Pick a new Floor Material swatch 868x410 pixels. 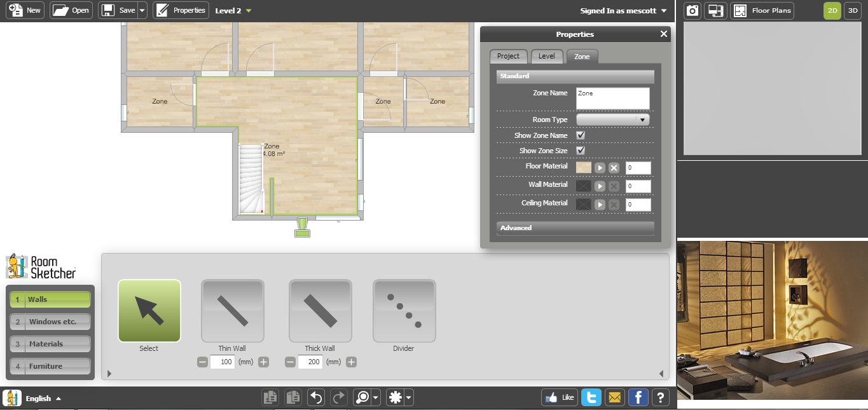click(583, 167)
